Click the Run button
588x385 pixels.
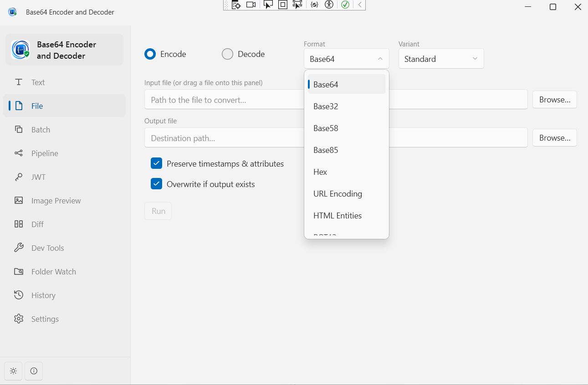pyautogui.click(x=158, y=211)
